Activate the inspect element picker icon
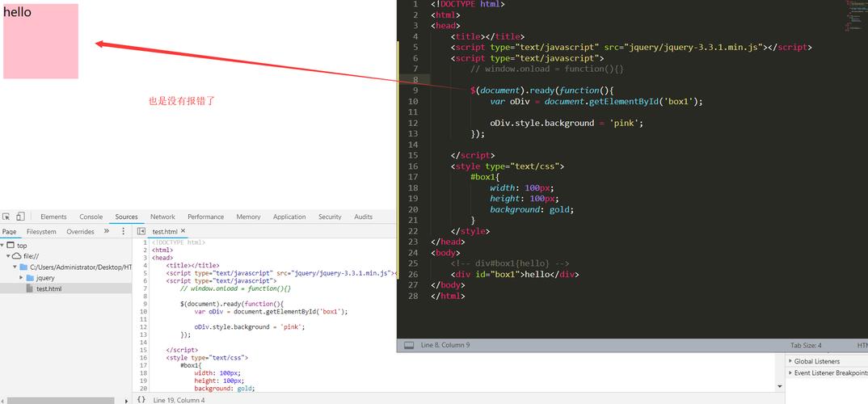Image resolution: width=868 pixels, height=404 pixels. (x=6, y=217)
